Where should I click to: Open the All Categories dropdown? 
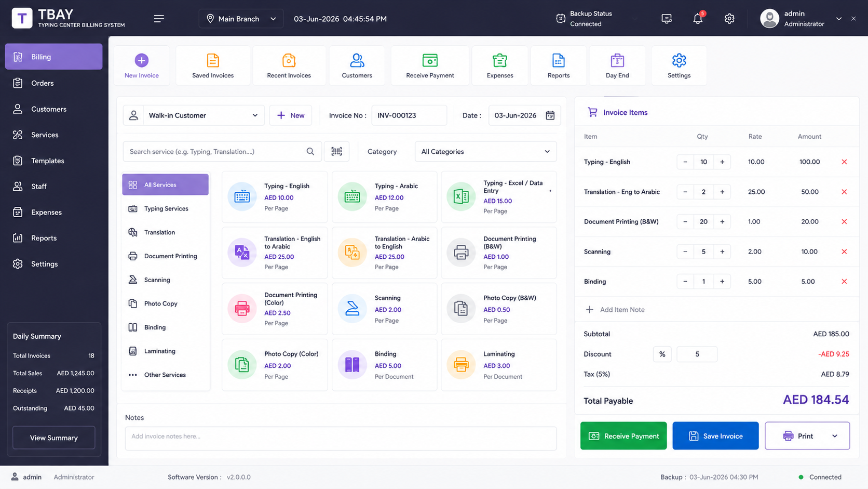pos(485,152)
